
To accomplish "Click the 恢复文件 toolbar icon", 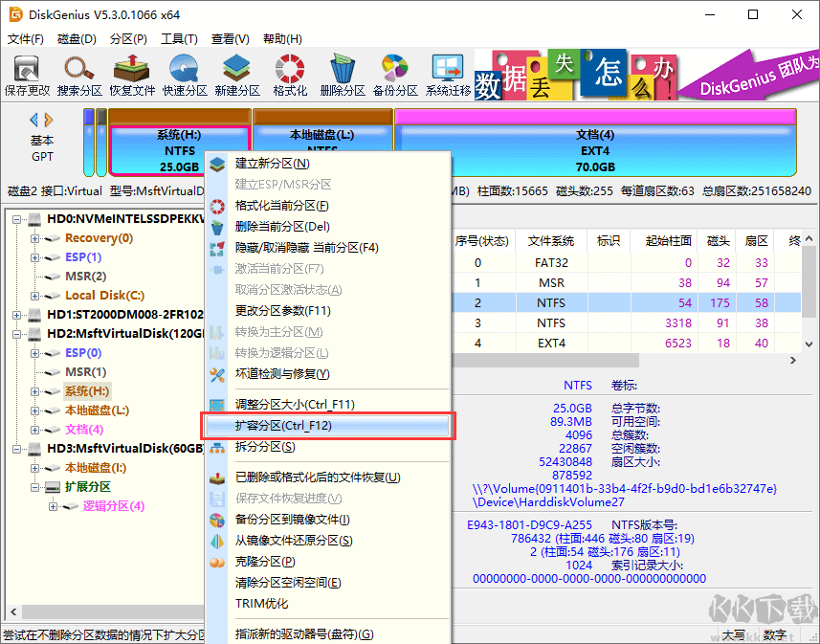I will click(132, 76).
